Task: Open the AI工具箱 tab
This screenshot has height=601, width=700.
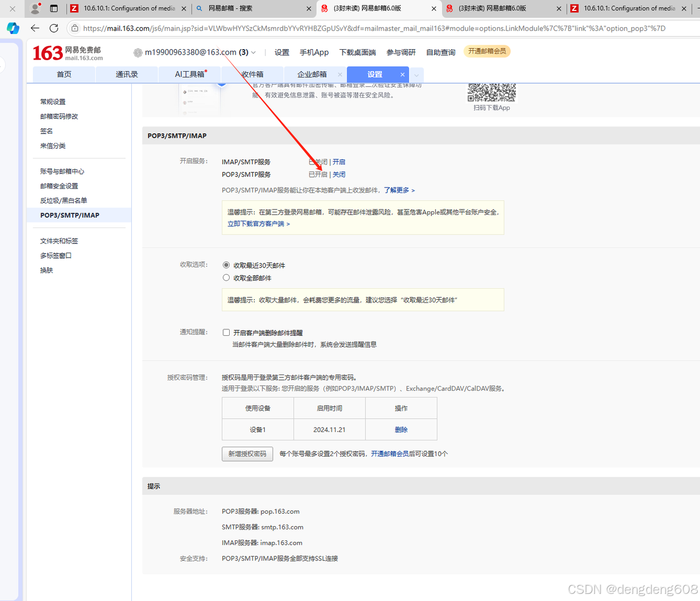Action: tap(190, 74)
